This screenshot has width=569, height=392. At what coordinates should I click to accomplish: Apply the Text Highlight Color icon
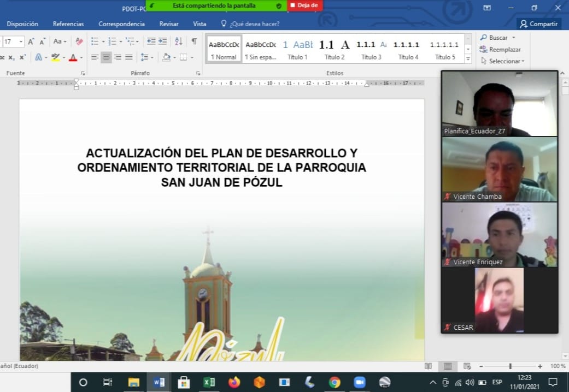click(x=56, y=57)
